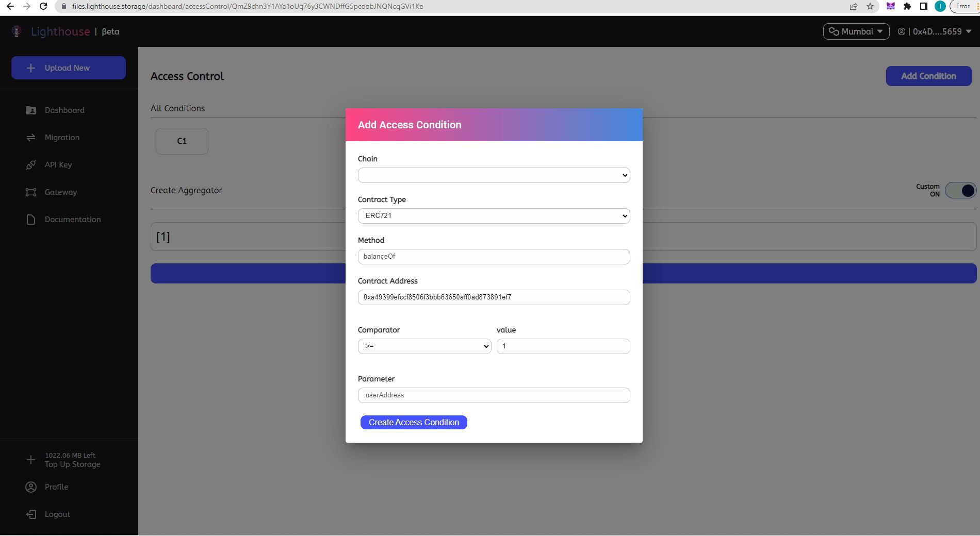The height and width of the screenshot is (536, 980).
Task: Click the plus icon on Upload New
Action: coord(31,68)
